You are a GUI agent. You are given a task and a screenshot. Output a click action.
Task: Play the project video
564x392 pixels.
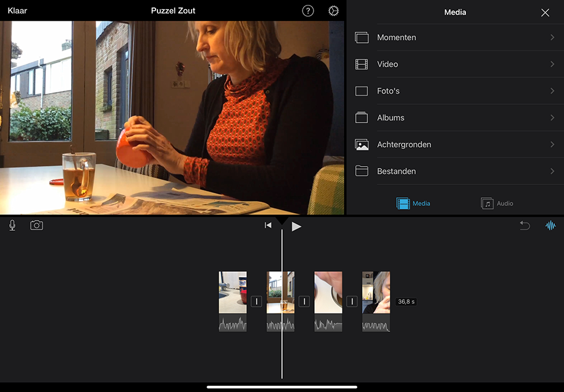(296, 226)
